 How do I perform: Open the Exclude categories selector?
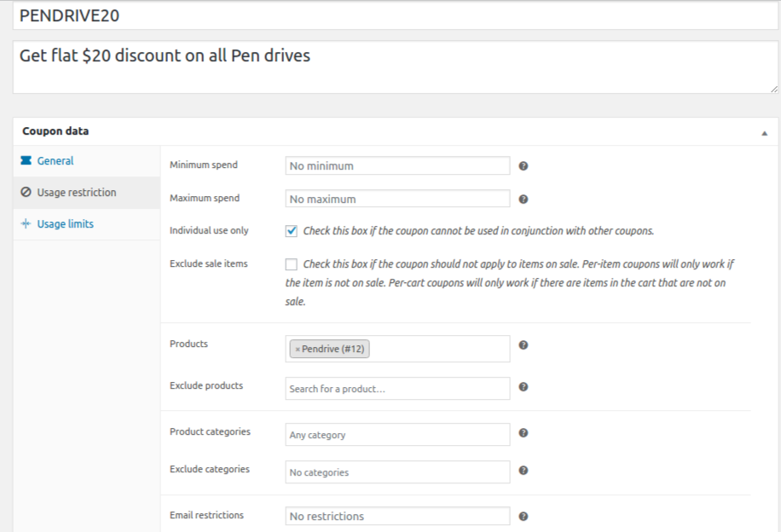pos(397,472)
